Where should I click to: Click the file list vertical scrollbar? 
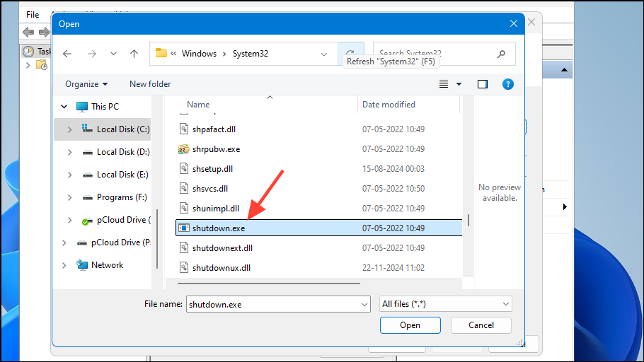tap(468, 219)
